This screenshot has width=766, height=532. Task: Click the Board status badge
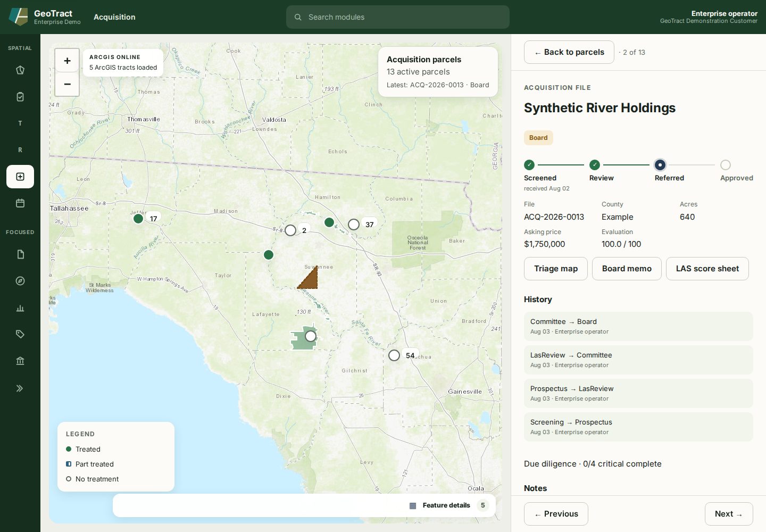coord(538,138)
